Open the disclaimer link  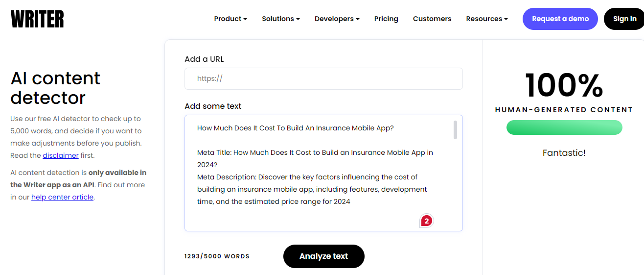pos(61,155)
